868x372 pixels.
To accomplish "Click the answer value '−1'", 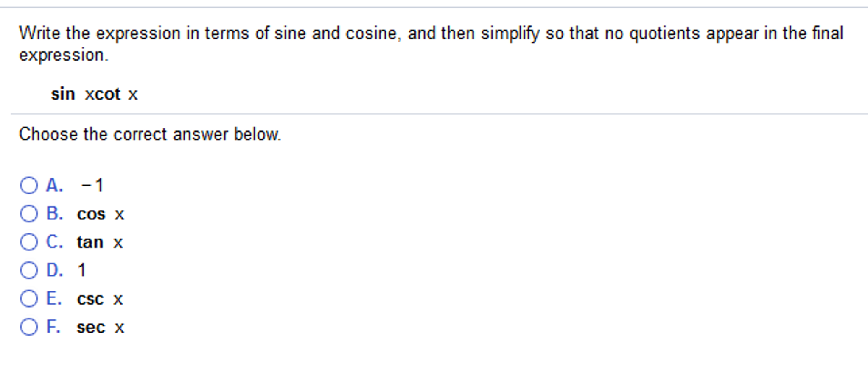I will click(x=92, y=185).
